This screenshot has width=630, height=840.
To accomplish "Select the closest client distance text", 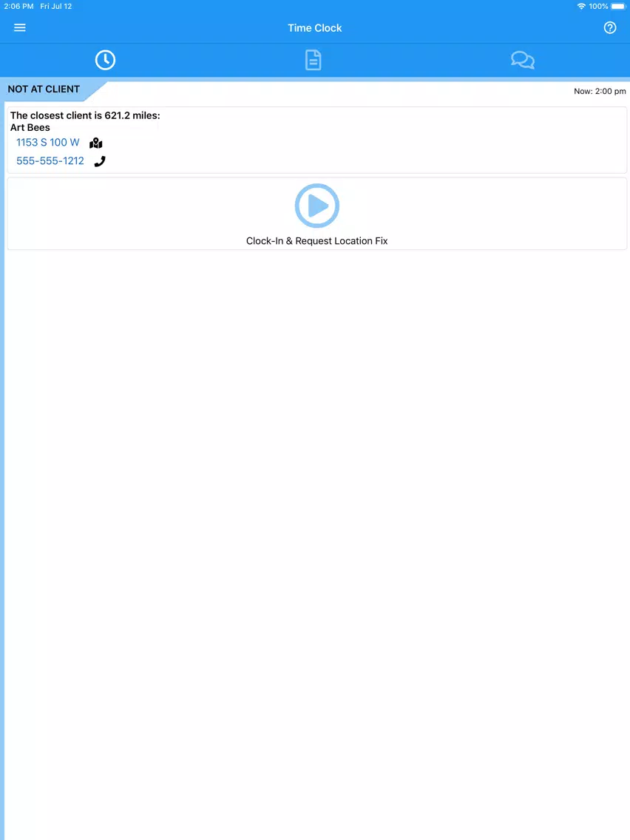I will click(x=85, y=115).
